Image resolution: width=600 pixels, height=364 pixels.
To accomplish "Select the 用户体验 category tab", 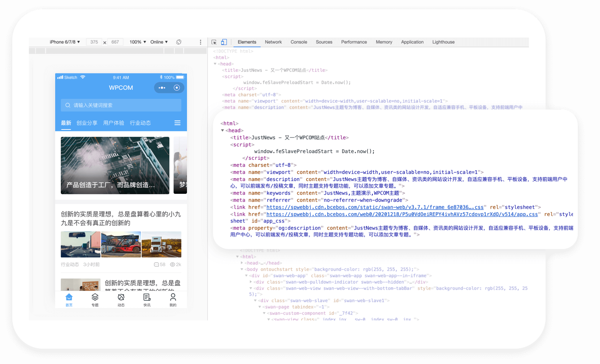I will 114,123.
